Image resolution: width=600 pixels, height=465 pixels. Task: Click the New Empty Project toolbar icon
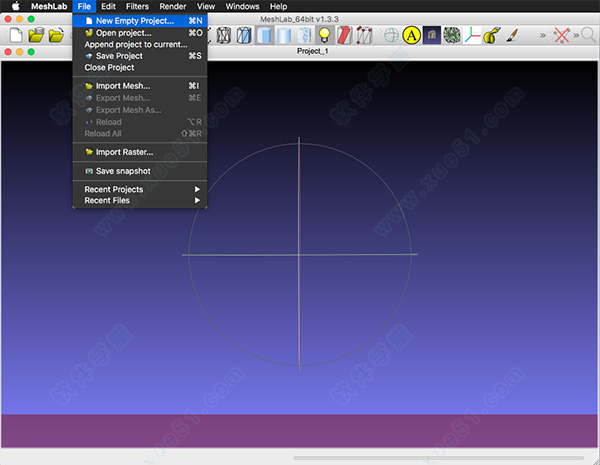16,35
